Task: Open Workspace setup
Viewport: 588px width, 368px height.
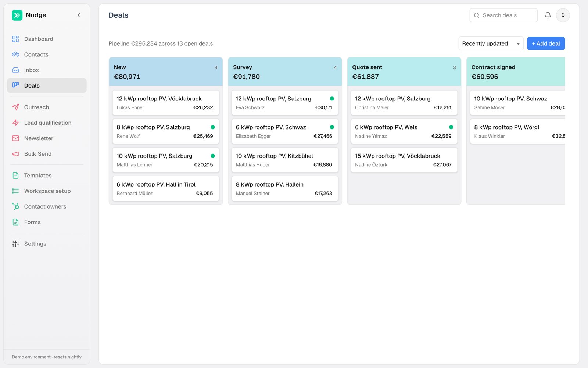Action: coord(47,191)
